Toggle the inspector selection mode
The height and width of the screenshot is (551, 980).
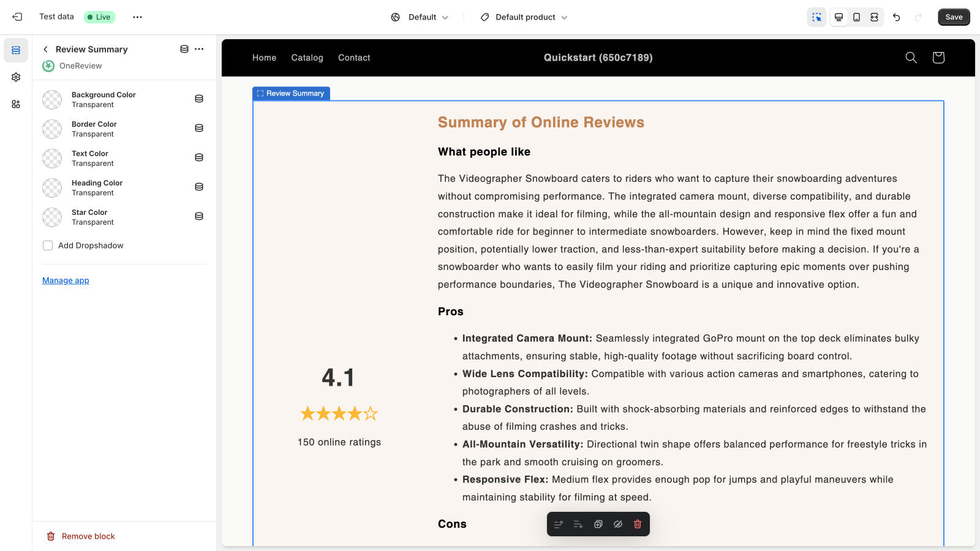pos(816,17)
